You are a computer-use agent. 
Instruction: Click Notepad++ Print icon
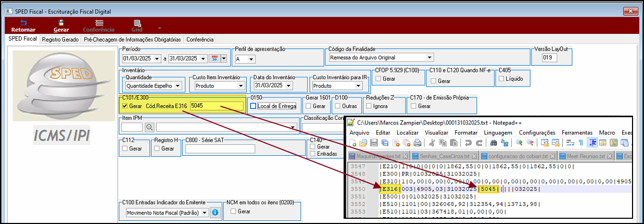coord(417,142)
